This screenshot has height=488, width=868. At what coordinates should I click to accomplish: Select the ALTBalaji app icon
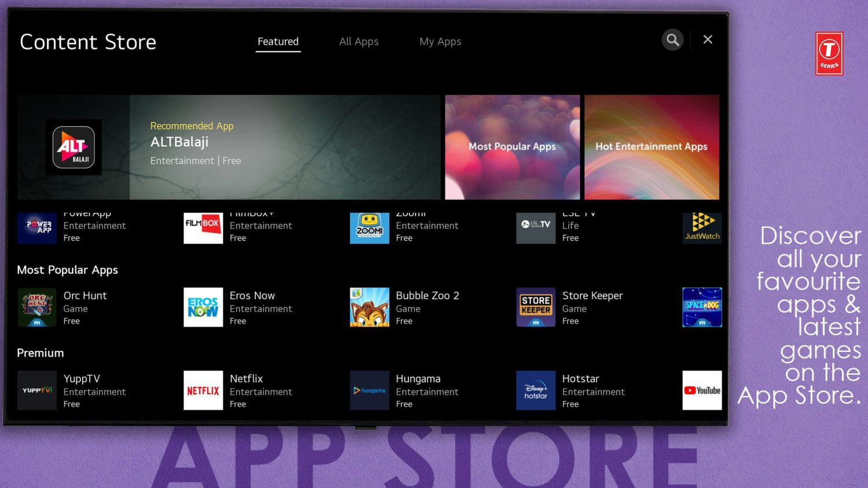[73, 147]
